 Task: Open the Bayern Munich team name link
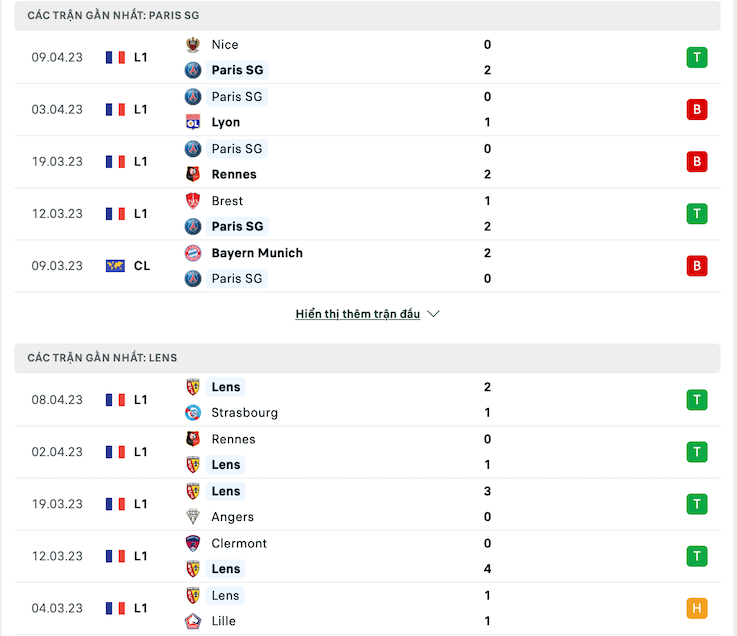point(257,253)
